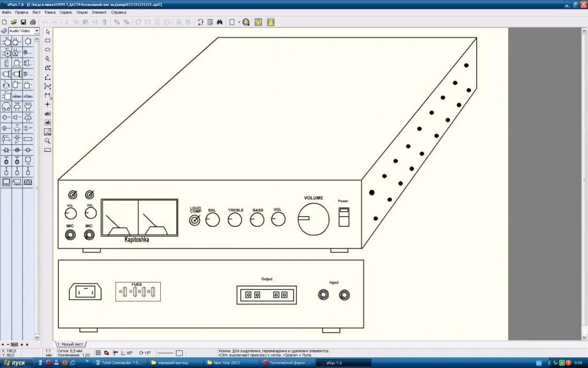This screenshot has height=368, width=588.
Task: Select the rectangle drawing tool
Action: (48, 41)
